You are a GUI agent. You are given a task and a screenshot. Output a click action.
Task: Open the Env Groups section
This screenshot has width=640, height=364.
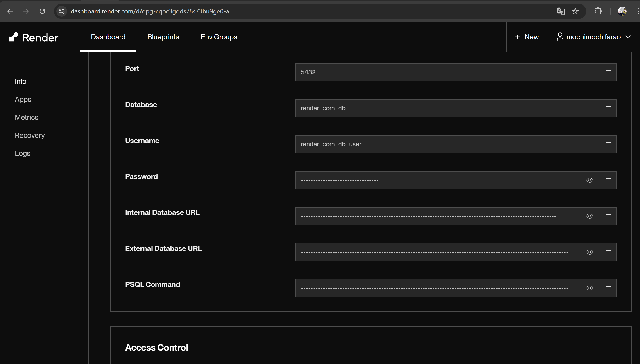pos(218,37)
